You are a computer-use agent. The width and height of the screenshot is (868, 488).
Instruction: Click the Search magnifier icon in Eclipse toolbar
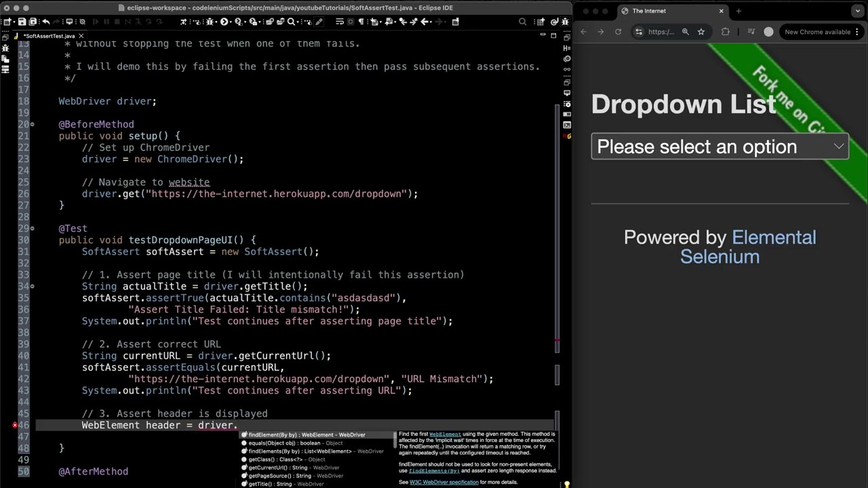292,22
